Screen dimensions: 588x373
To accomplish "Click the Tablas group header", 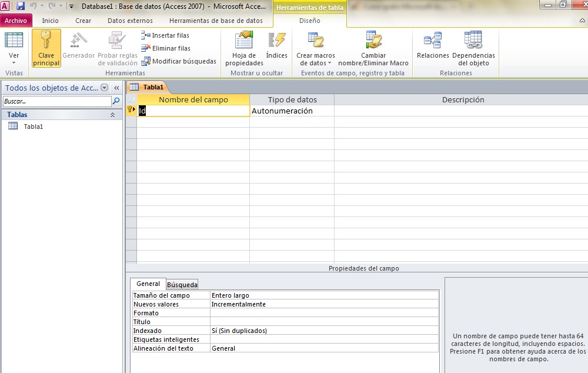I will pyautogui.click(x=62, y=115).
